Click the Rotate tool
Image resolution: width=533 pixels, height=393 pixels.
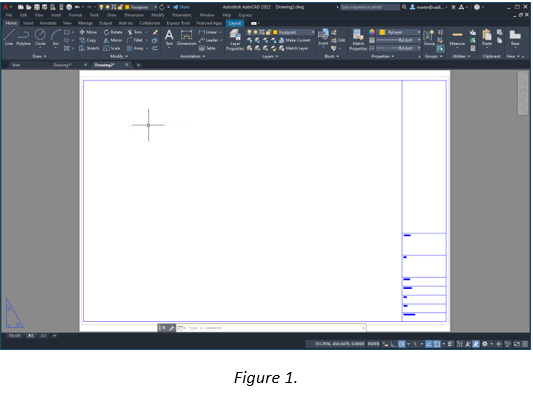113,32
